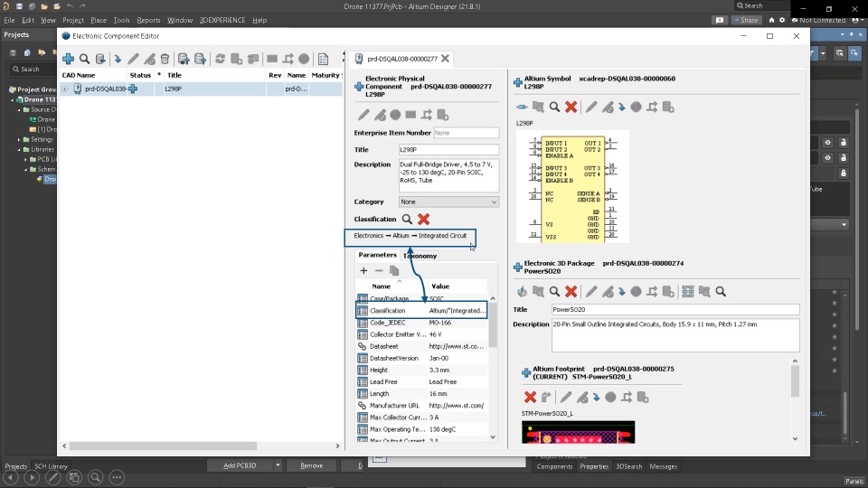Switch to the Taxonomy tab
This screenshot has width=868, height=488.
pyautogui.click(x=420, y=256)
